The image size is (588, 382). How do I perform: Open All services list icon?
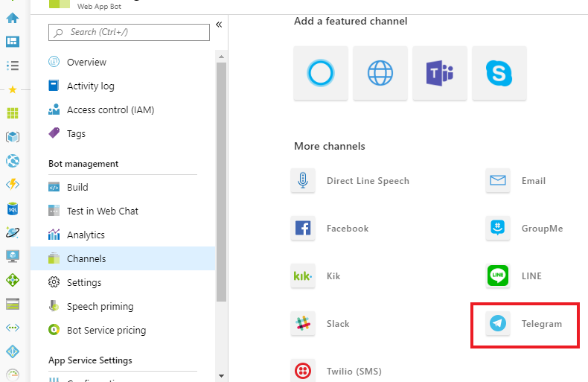13,66
